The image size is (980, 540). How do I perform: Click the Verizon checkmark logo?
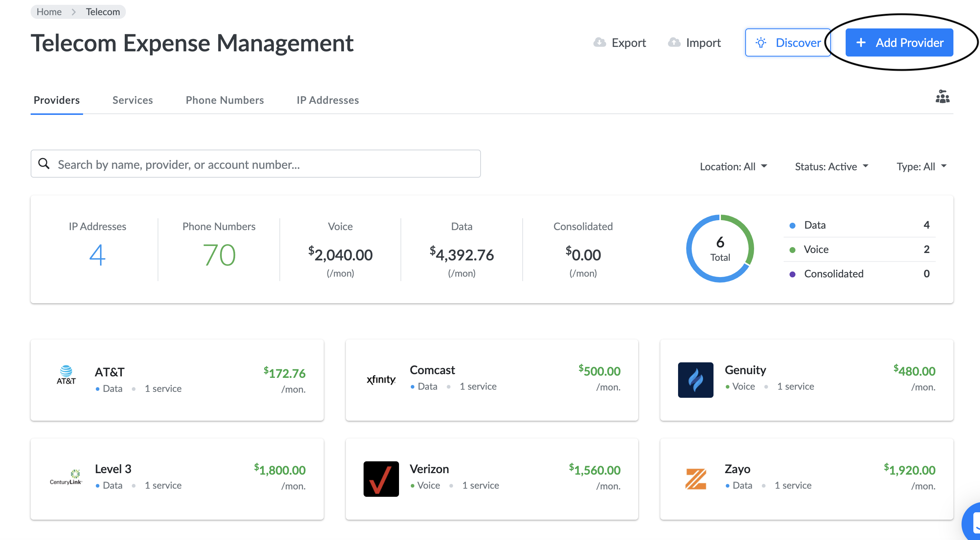click(381, 479)
